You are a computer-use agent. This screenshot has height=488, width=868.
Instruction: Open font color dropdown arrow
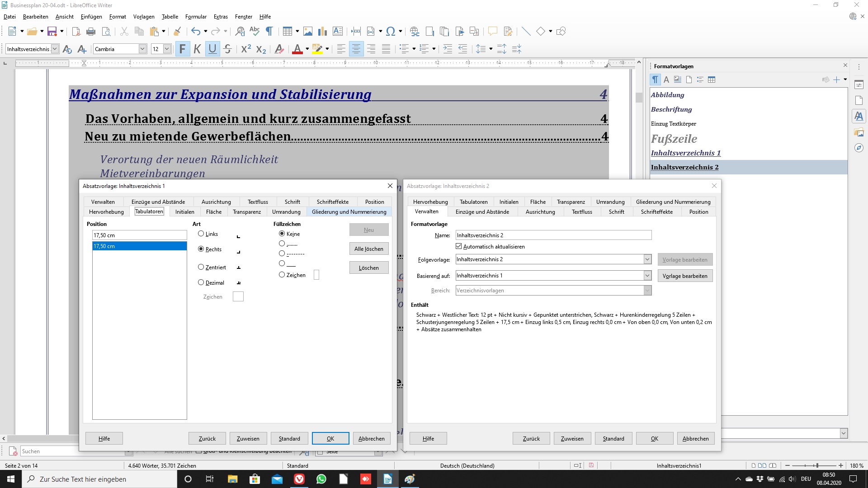click(307, 49)
